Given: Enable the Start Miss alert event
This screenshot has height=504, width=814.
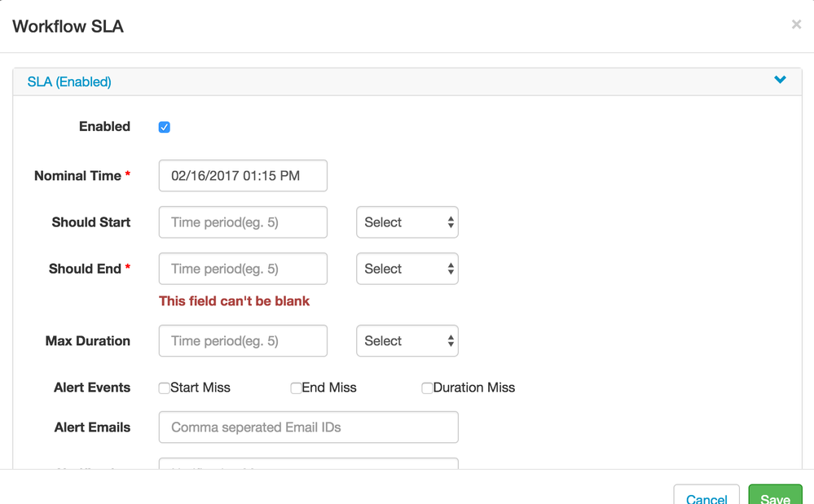Looking at the screenshot, I should point(165,388).
